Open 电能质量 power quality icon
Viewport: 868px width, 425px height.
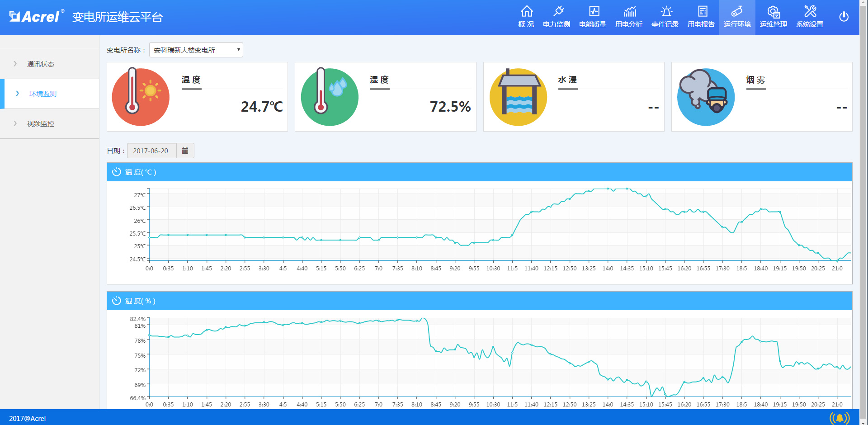tap(594, 11)
